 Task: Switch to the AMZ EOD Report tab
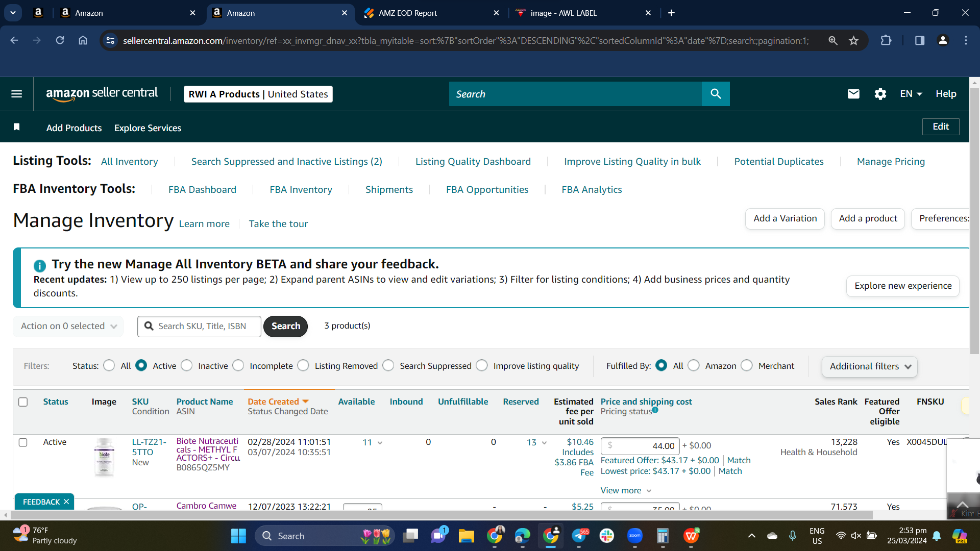[433, 13]
